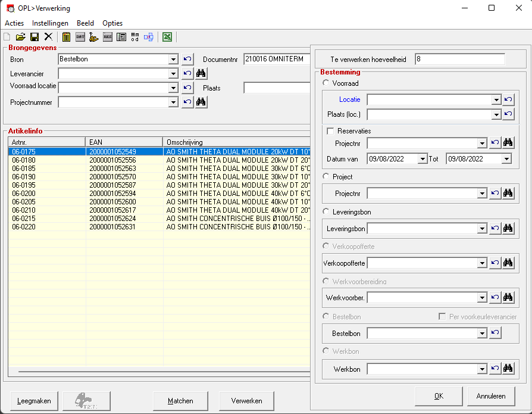Reset the Voorraad locatie field
Viewport: 532px width, 414px height.
[187, 88]
